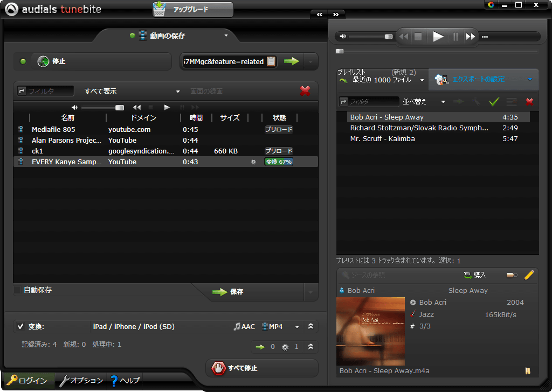Click the green arrow counter icon showing 0

coord(260,347)
